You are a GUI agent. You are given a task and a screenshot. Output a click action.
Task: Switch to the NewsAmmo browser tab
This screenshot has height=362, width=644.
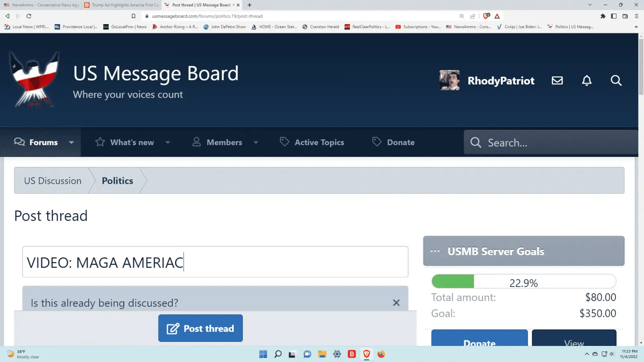tap(41, 5)
